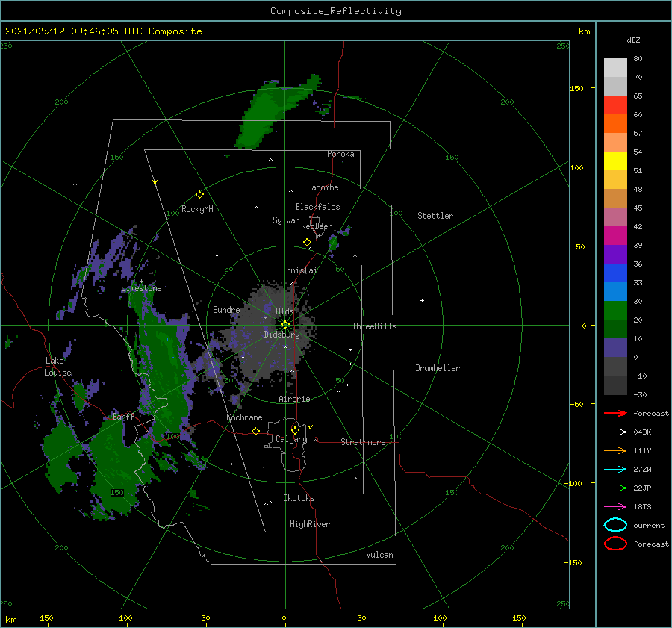Click the yellow diamond marker near RockyMH
This screenshot has width=672, height=628.
(x=199, y=195)
